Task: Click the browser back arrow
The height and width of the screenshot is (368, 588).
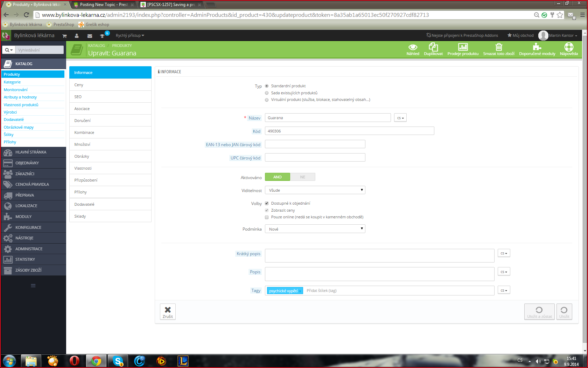Action: (6, 15)
